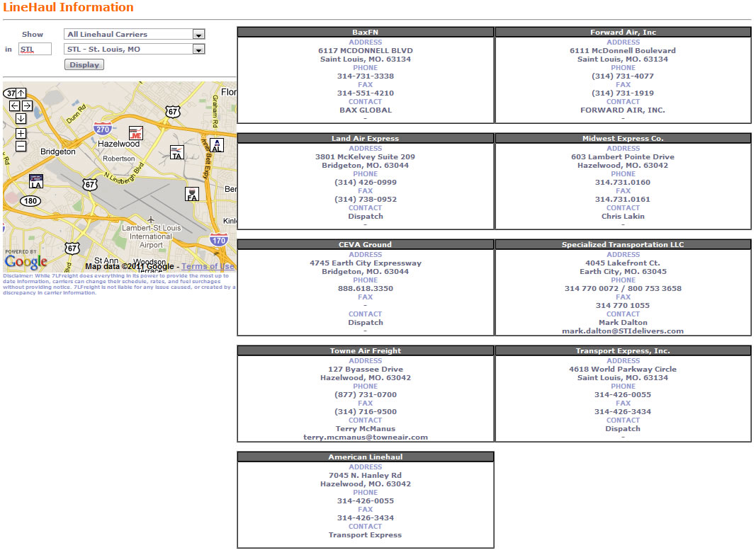Click the LA carrier marker on the map
This screenshot has height=555, width=756.
point(36,181)
